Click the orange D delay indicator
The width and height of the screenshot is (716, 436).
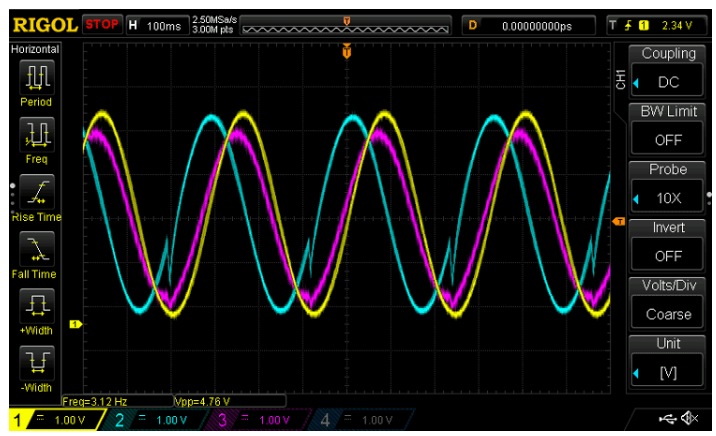point(473,25)
